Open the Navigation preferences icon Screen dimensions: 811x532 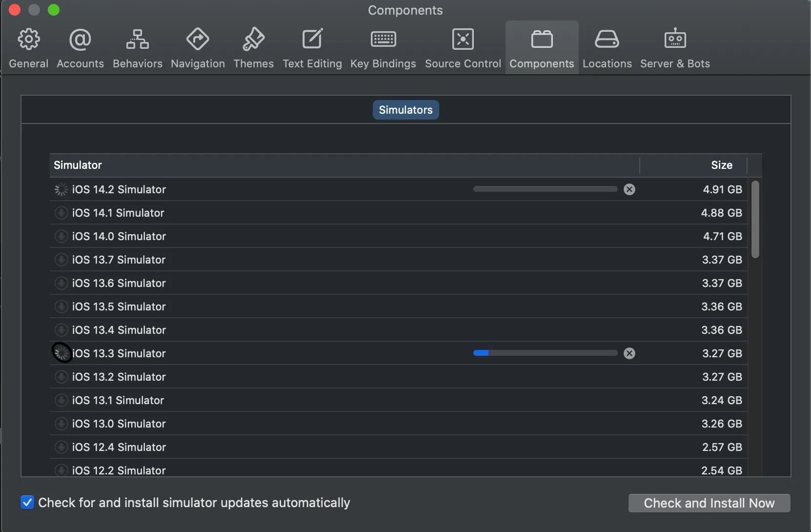198,39
